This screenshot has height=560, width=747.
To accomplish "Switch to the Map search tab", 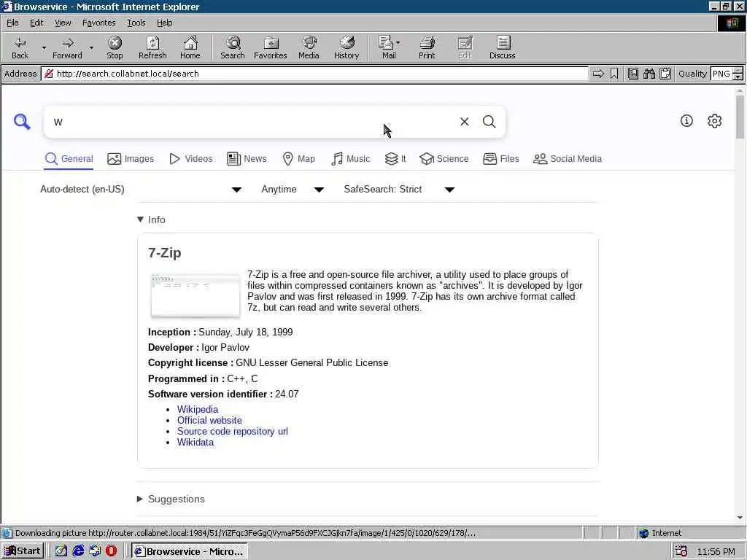I will click(298, 159).
